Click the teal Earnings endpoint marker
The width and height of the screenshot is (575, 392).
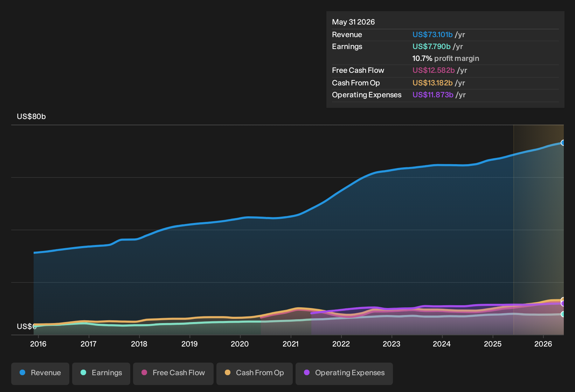tap(563, 314)
